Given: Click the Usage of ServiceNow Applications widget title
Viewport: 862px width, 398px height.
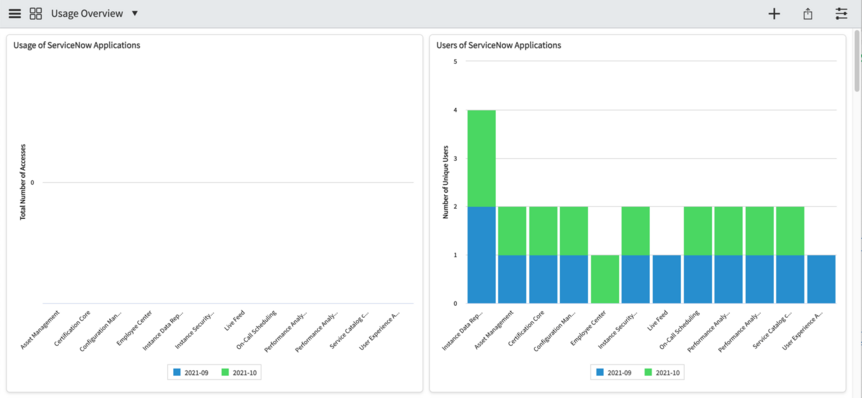Looking at the screenshot, I should [x=77, y=45].
